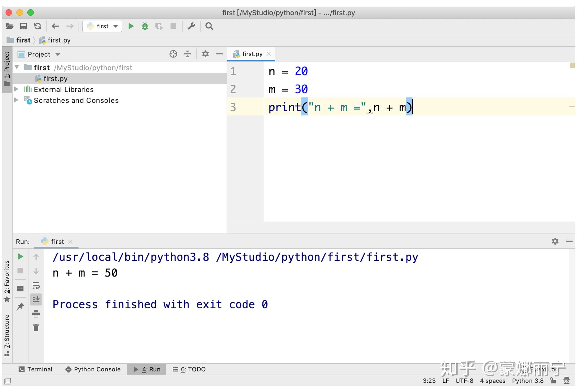Open settings using the wrench icon

(191, 26)
